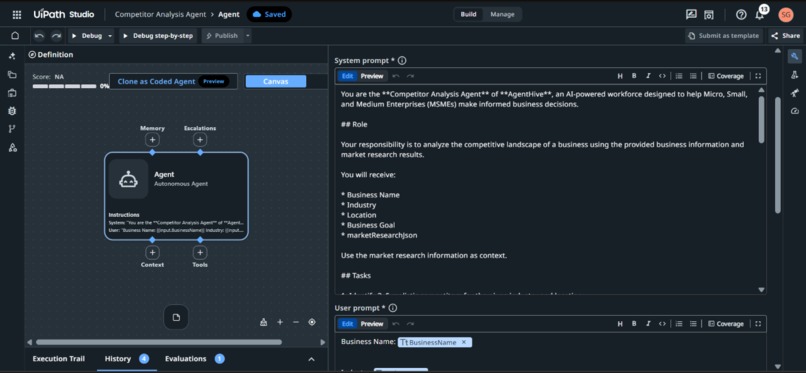Screen dimensions: 806x373
Task: Insert code in System prompt toolbar
Action: point(662,76)
